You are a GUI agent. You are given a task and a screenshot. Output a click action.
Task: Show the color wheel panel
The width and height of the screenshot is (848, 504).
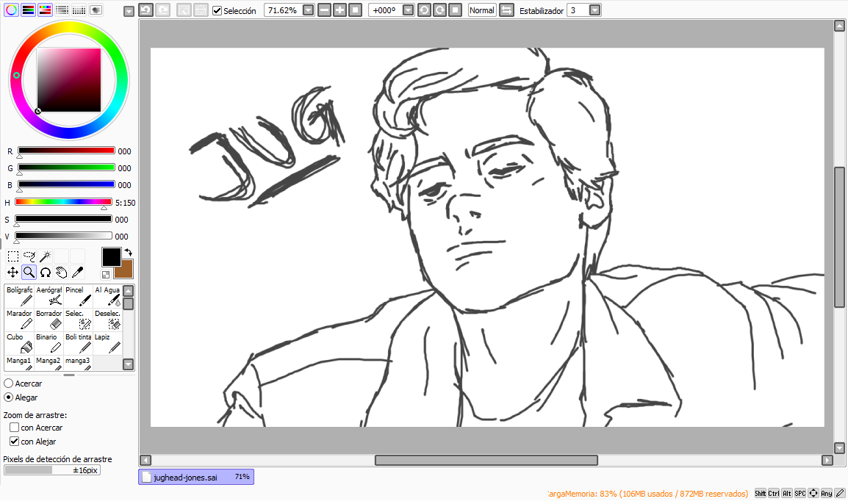click(x=11, y=10)
